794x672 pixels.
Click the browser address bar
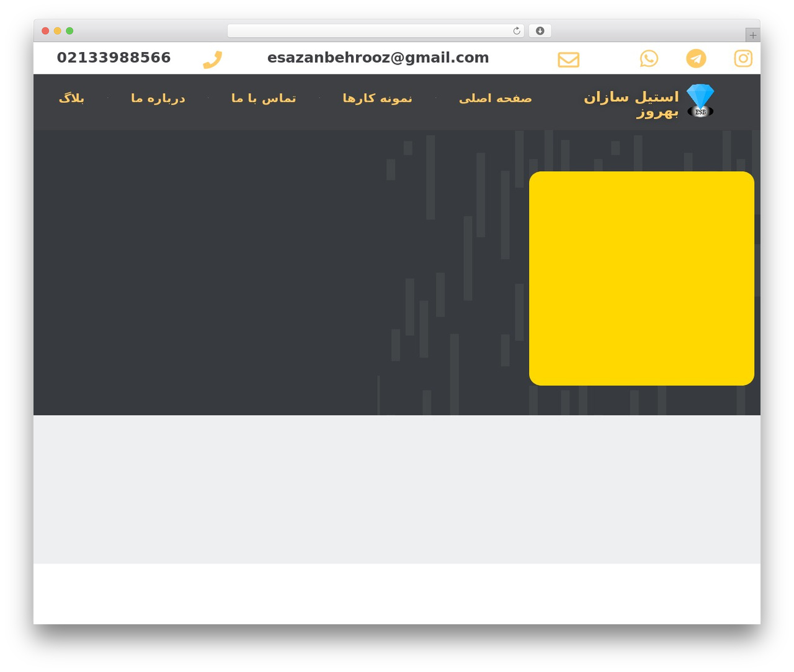[376, 31]
